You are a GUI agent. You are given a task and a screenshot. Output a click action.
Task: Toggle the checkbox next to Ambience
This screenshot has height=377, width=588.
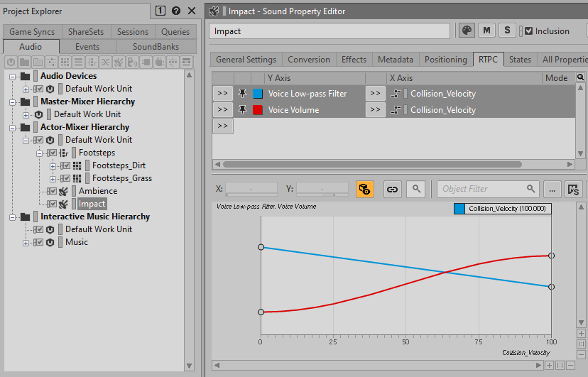[x=52, y=191]
